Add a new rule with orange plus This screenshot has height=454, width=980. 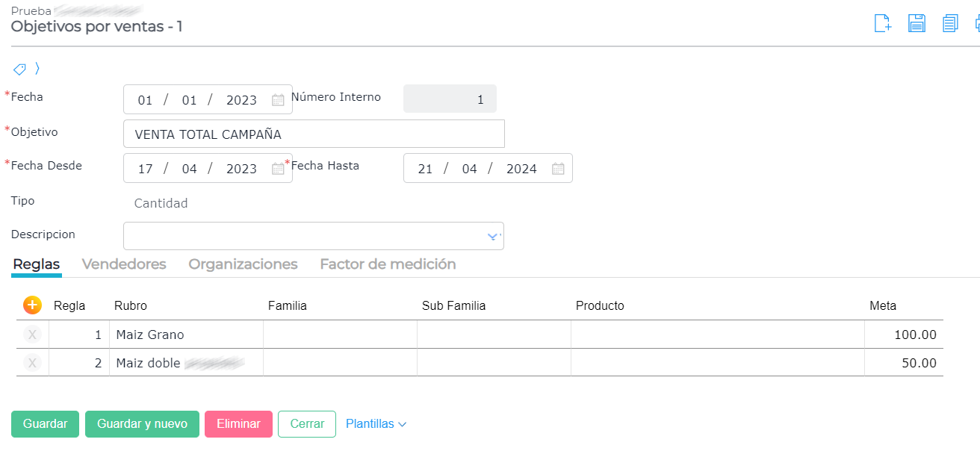[32, 305]
